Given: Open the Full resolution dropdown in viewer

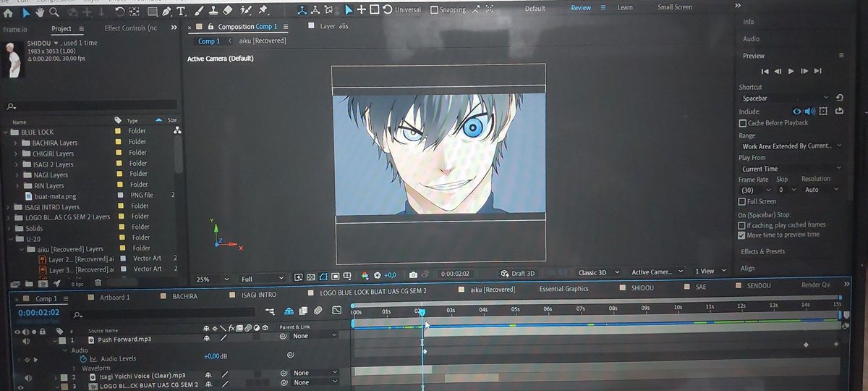Looking at the screenshot, I should tap(263, 279).
